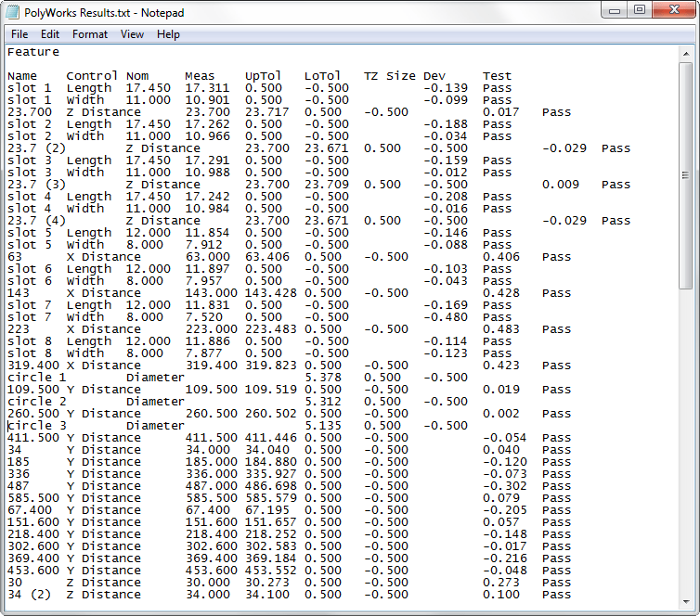Image resolution: width=700 pixels, height=616 pixels.
Task: Open the View menu
Action: coord(132,34)
